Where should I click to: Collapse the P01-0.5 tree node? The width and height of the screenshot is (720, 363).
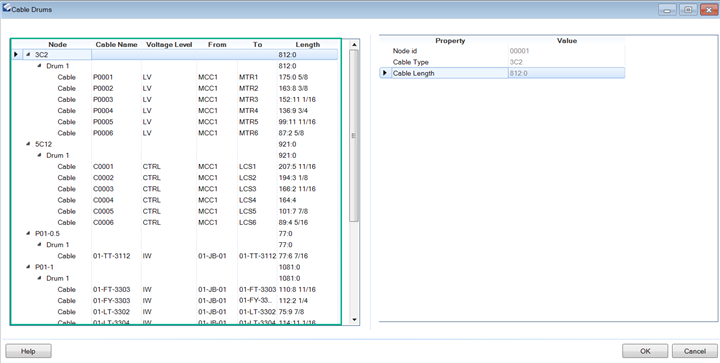pos(28,234)
